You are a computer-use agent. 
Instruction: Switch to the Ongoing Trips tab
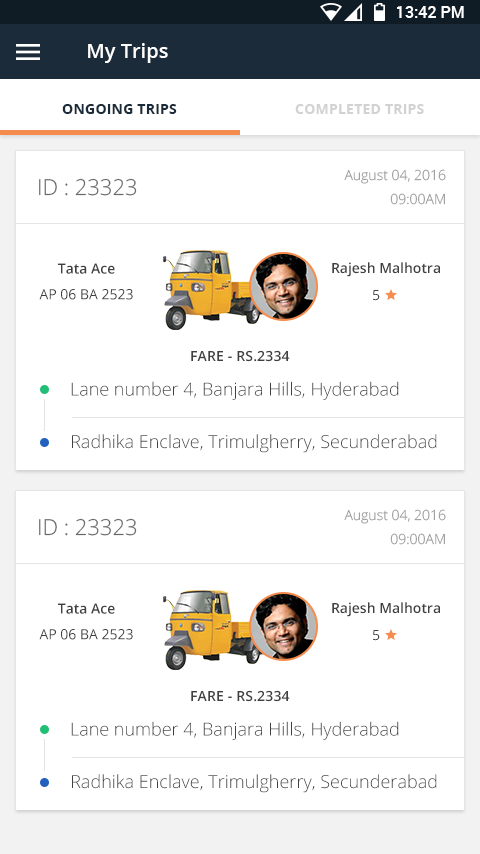click(120, 109)
